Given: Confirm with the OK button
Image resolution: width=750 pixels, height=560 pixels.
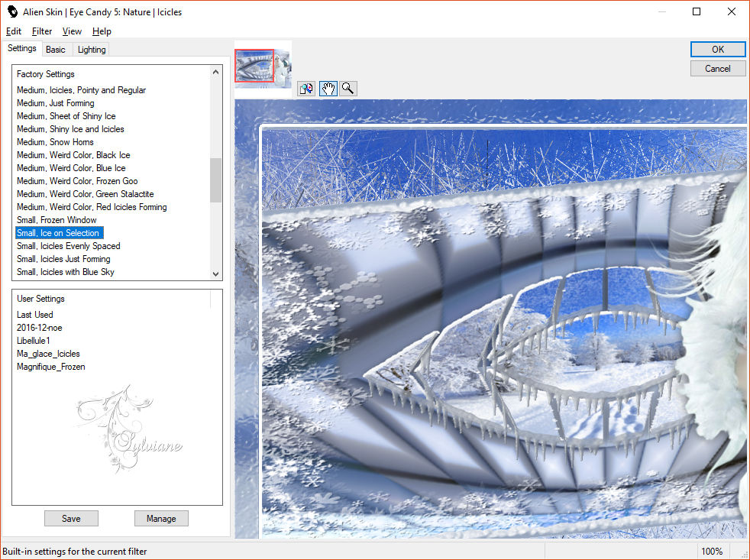Looking at the screenshot, I should click(717, 50).
